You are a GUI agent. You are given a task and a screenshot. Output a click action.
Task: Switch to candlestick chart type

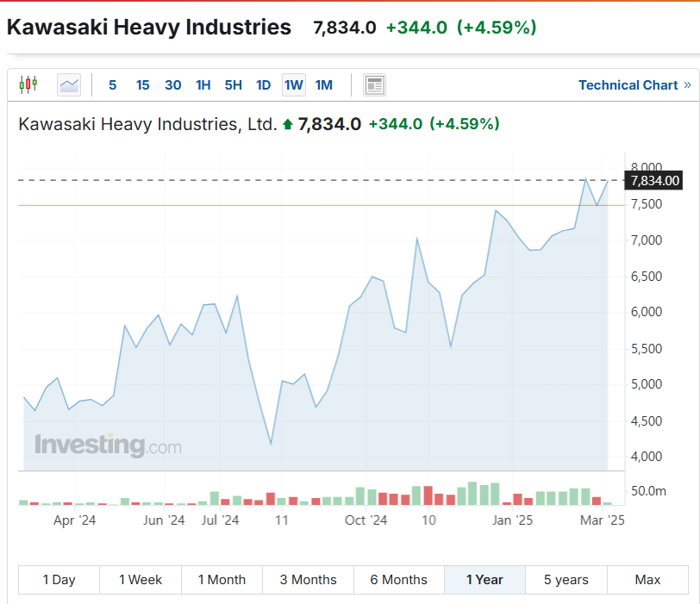point(28,84)
